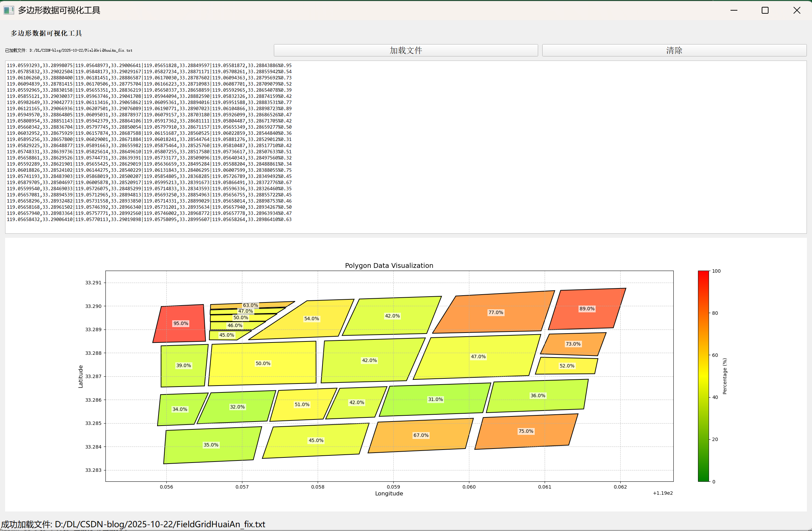Click the 67.0% orange polygon
This screenshot has height=531, width=812.
[x=421, y=435]
